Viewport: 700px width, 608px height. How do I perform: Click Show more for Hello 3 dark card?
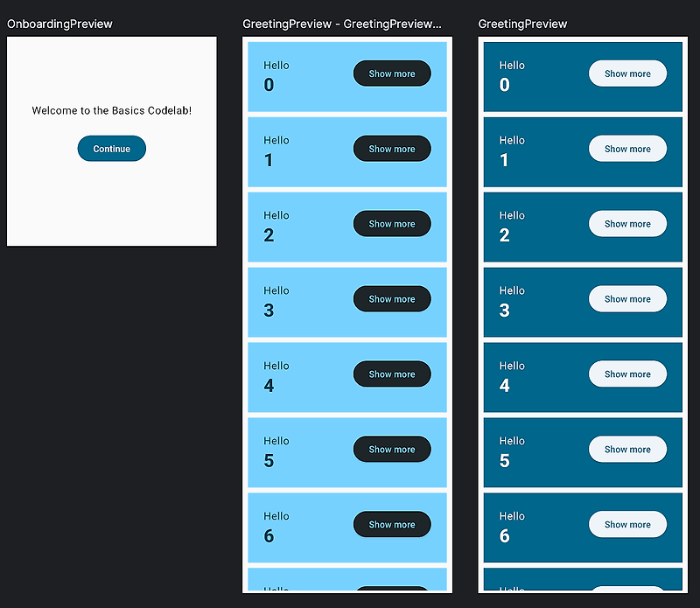(627, 298)
